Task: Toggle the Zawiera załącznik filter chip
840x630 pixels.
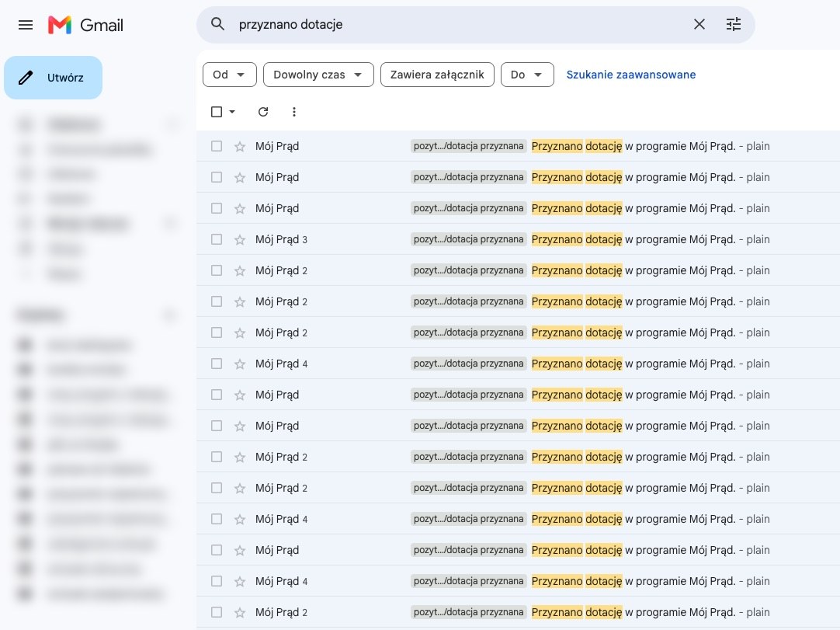Action: point(437,75)
